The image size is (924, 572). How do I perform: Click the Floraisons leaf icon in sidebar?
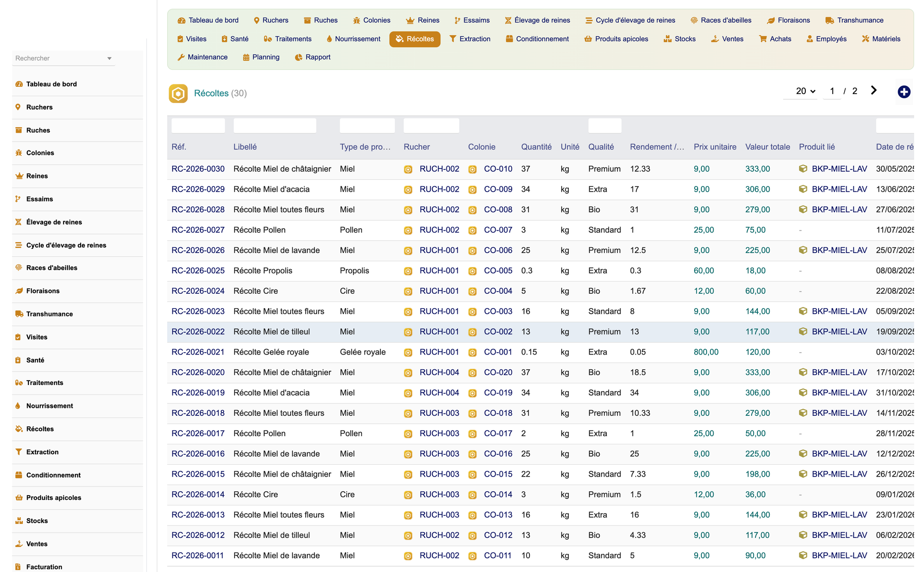coord(19,291)
